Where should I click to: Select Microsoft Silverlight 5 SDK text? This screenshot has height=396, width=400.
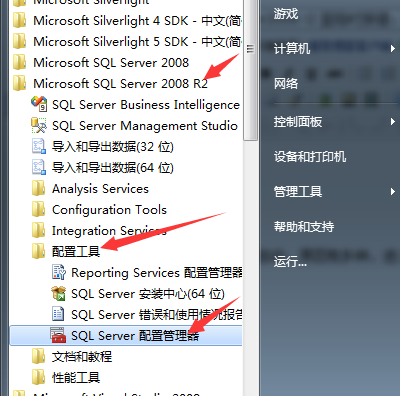click(x=137, y=42)
